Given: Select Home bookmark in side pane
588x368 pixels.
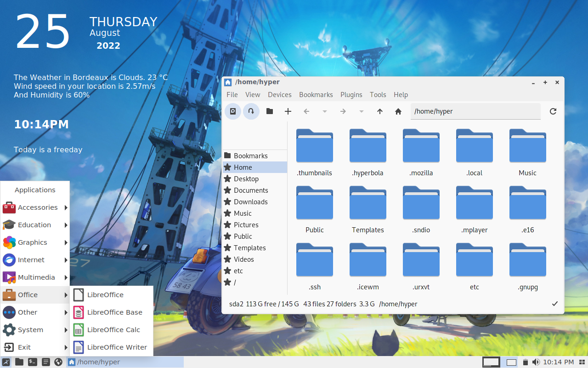Looking at the screenshot, I should click(255, 167).
